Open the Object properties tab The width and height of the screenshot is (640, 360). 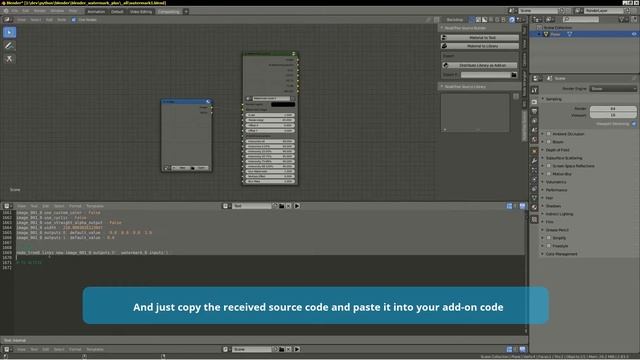coord(534,151)
